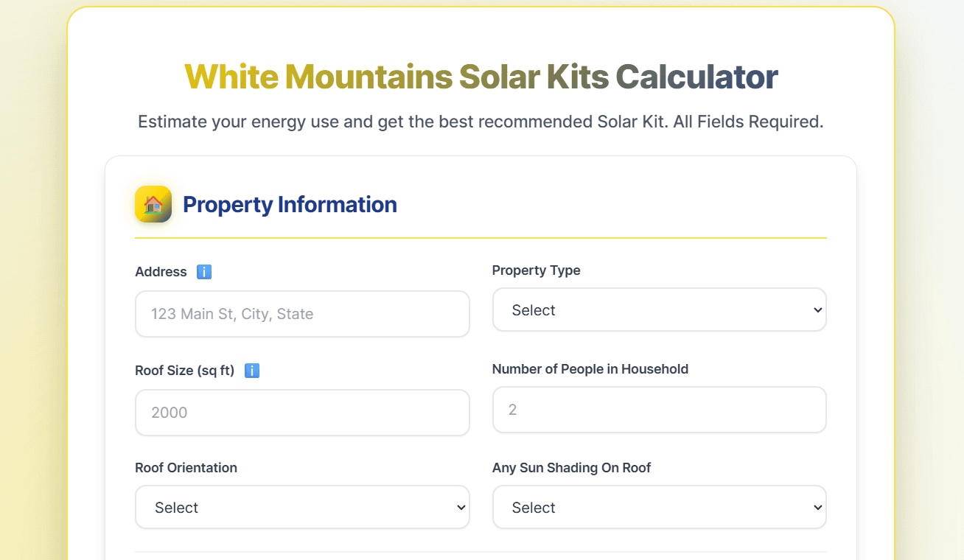Image resolution: width=964 pixels, height=560 pixels.
Task: Open the Any Sun Shading On Roof dropdown
Action: point(659,508)
